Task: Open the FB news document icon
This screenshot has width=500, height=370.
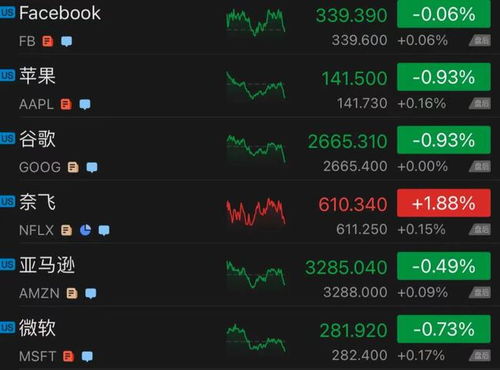Action: (x=48, y=41)
